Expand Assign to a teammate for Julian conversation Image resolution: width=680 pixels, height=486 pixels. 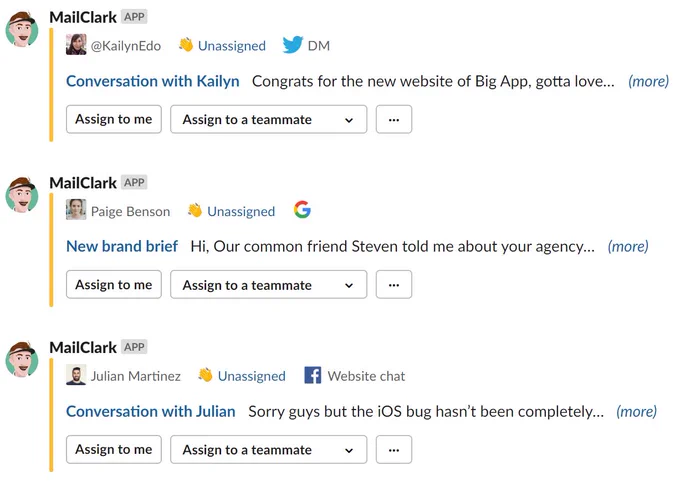coord(268,450)
